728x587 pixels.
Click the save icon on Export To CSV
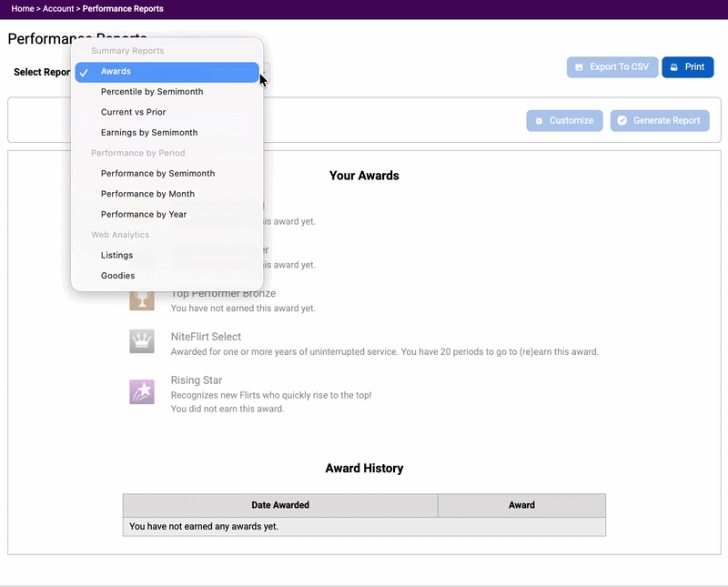pos(579,67)
